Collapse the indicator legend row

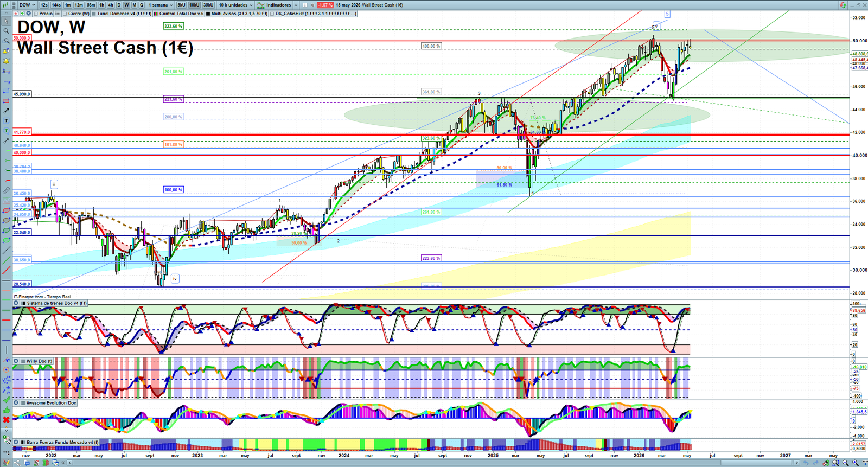[6, 14]
